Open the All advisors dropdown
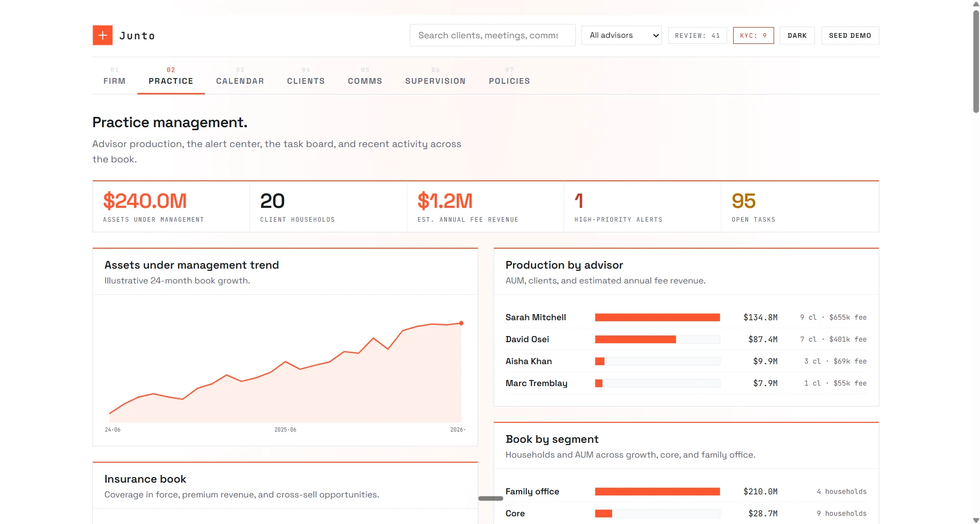The height and width of the screenshot is (524, 980). [x=621, y=35]
